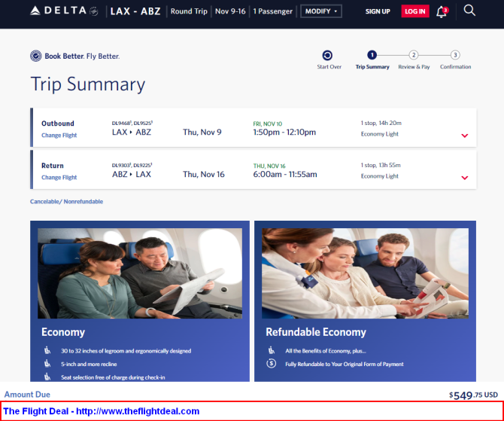Image resolution: width=504 pixels, height=421 pixels.
Task: Click outbound 1 stop, 14h 20m text
Action: [x=381, y=123]
